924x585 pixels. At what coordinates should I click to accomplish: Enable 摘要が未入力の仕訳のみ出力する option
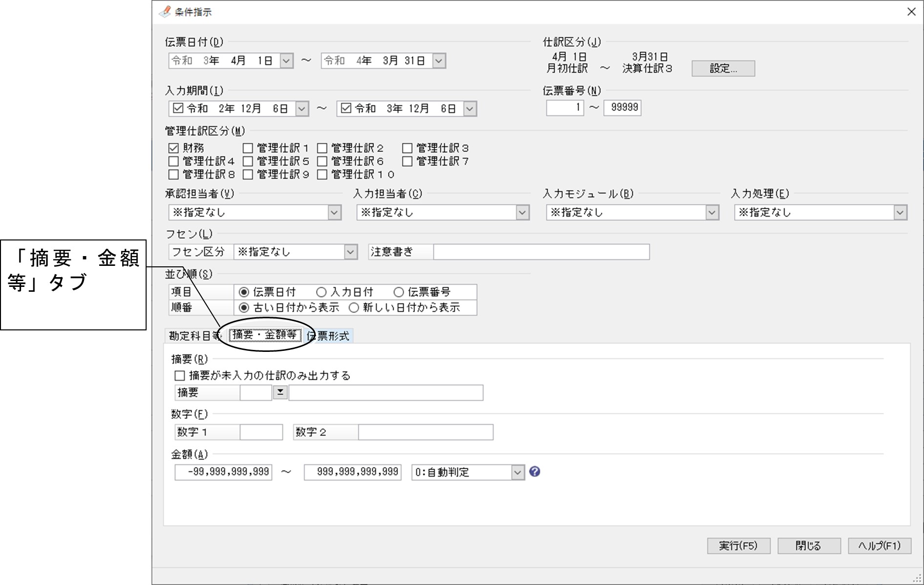tap(180, 375)
